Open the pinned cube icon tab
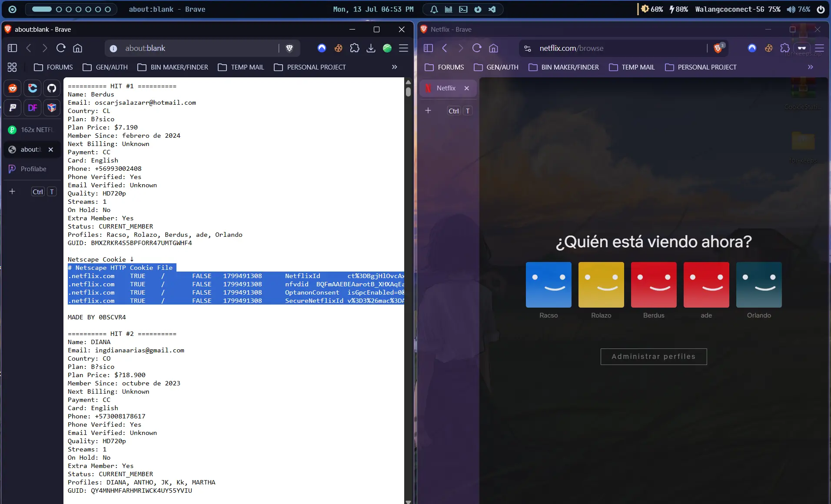The height and width of the screenshot is (504, 831). click(x=52, y=108)
